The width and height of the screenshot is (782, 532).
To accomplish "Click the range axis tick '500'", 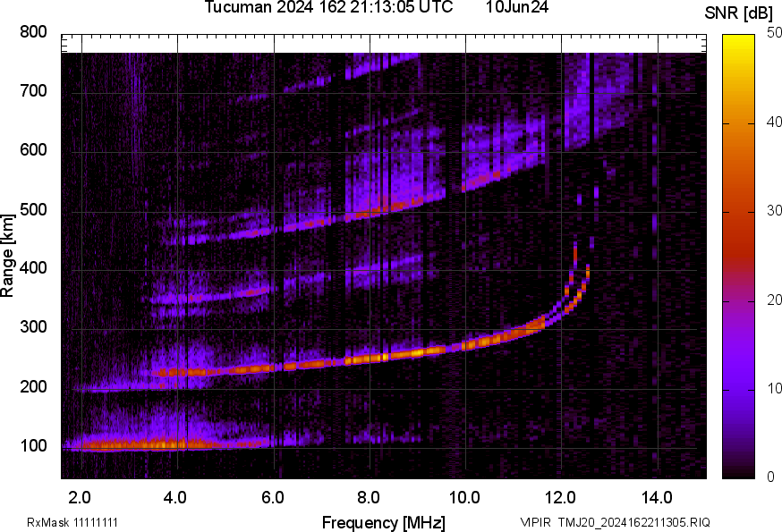I will tap(33, 210).
